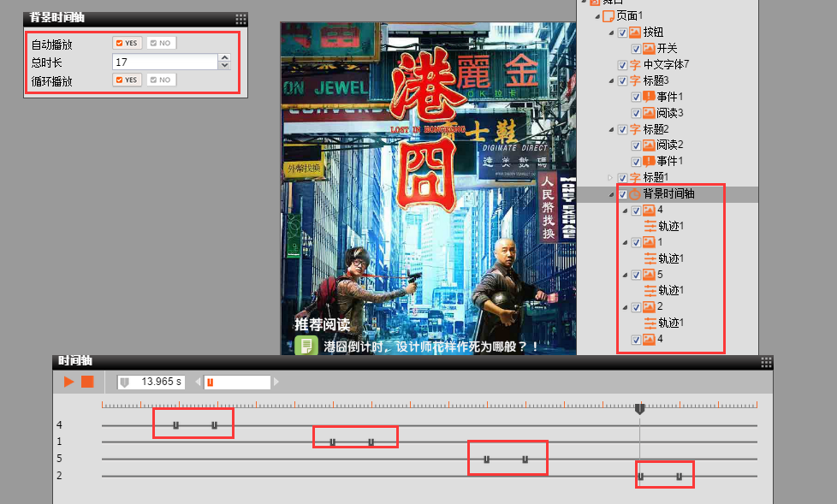Click the image icon beside 阅读2

click(649, 145)
